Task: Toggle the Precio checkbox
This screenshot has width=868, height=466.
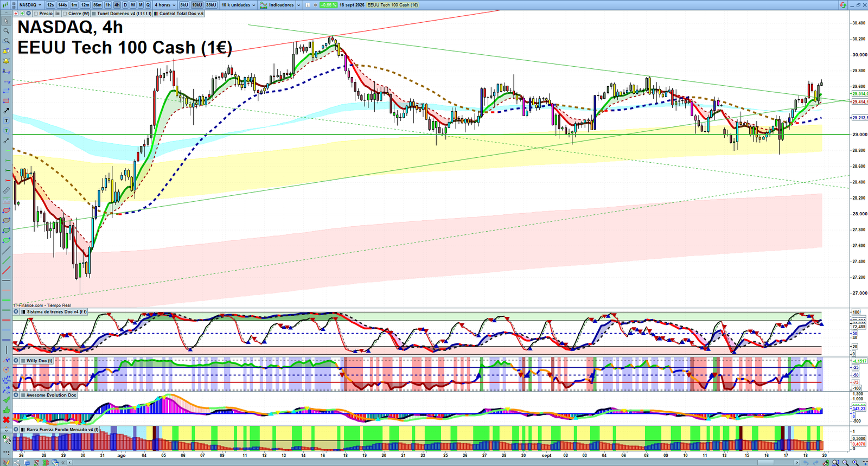Action: [x=36, y=14]
